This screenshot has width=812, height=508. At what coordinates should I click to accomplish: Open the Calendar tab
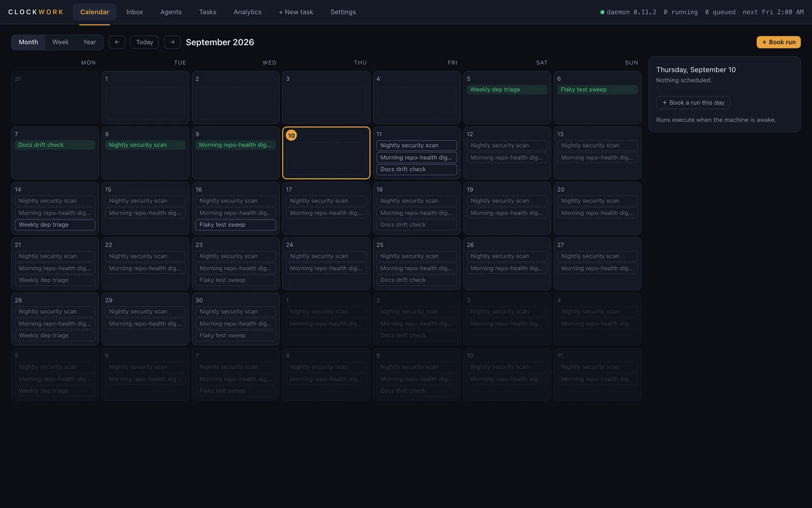[94, 12]
